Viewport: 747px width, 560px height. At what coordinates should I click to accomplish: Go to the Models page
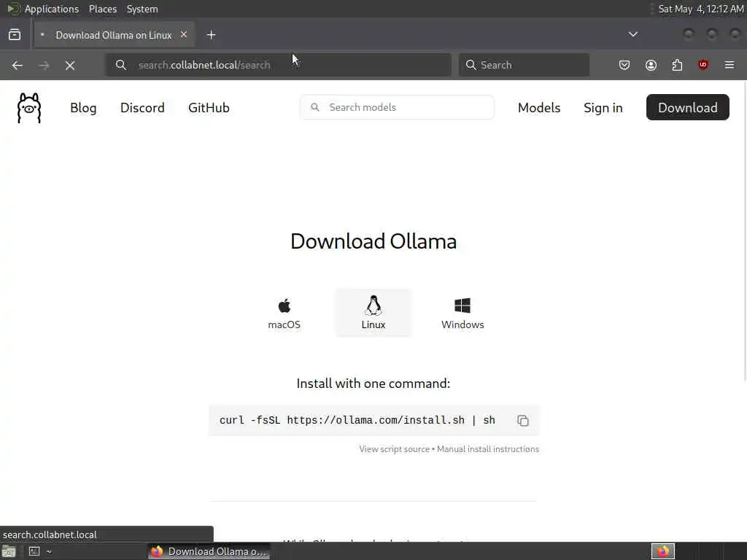coord(539,108)
